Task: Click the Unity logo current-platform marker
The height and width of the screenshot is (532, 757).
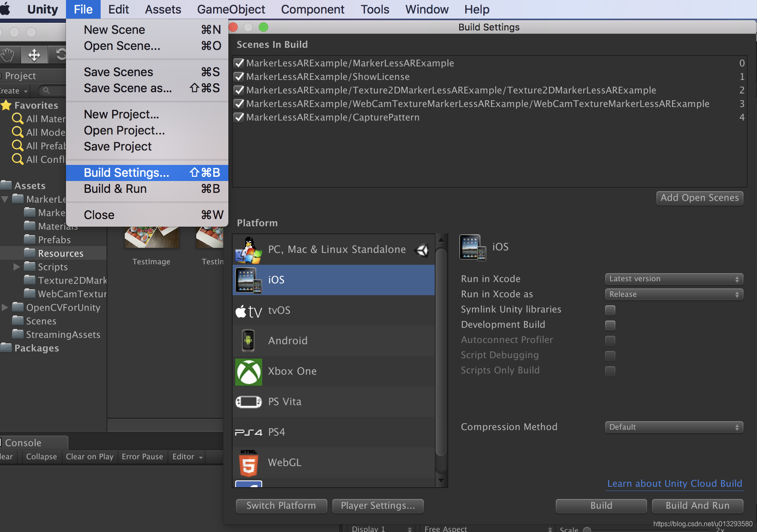Action: (422, 250)
